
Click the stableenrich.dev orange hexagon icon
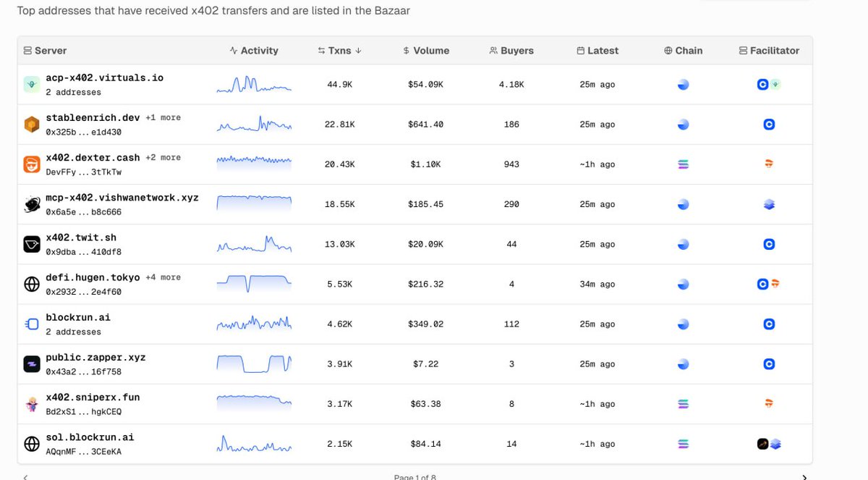pos(31,125)
